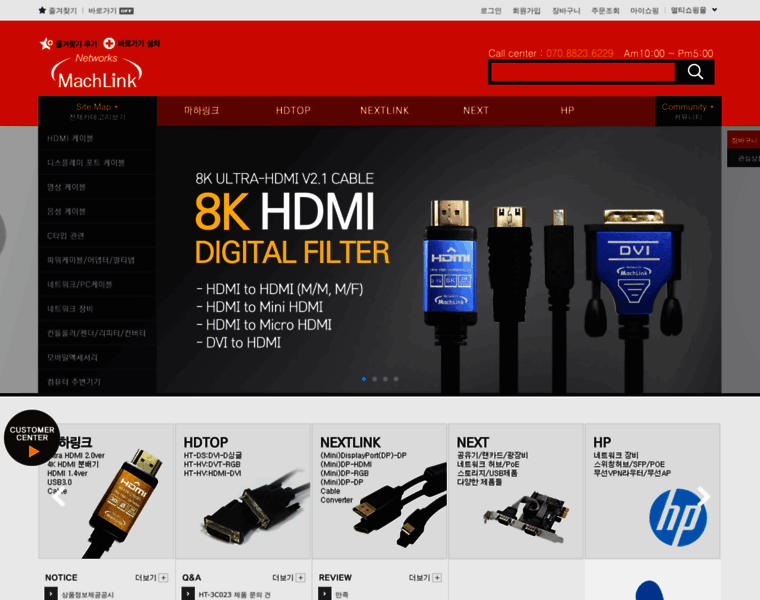The width and height of the screenshot is (760, 600).
Task: Click arrow icon beside 상품정보제공공시 notice
Action: coord(51,594)
